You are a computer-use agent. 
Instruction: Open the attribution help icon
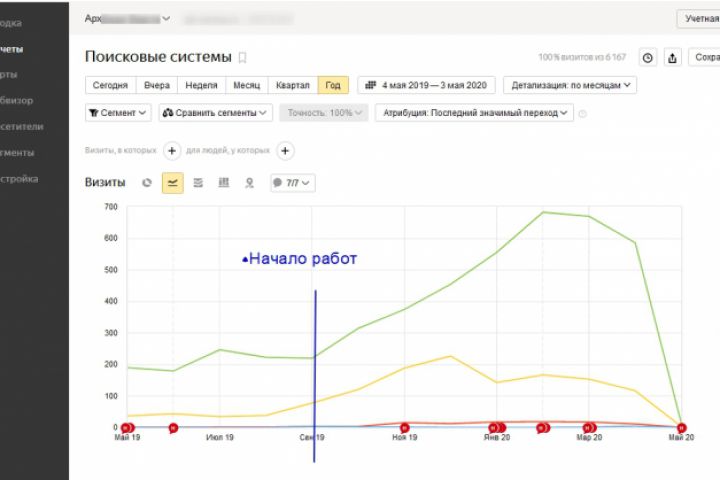tap(583, 113)
